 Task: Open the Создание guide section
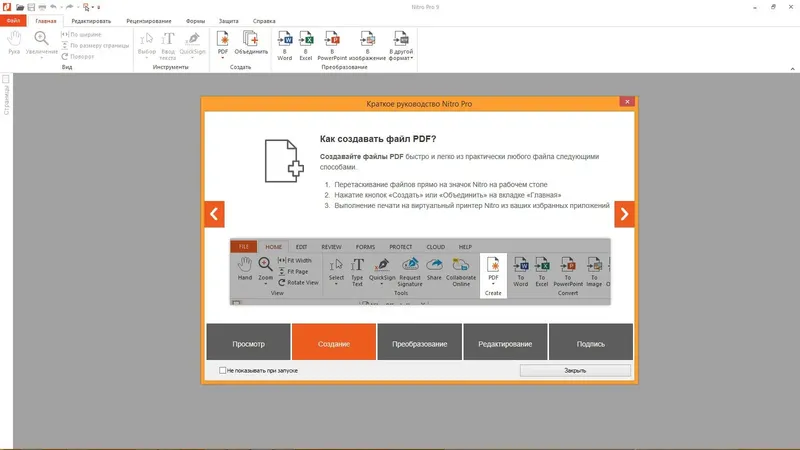click(x=334, y=342)
